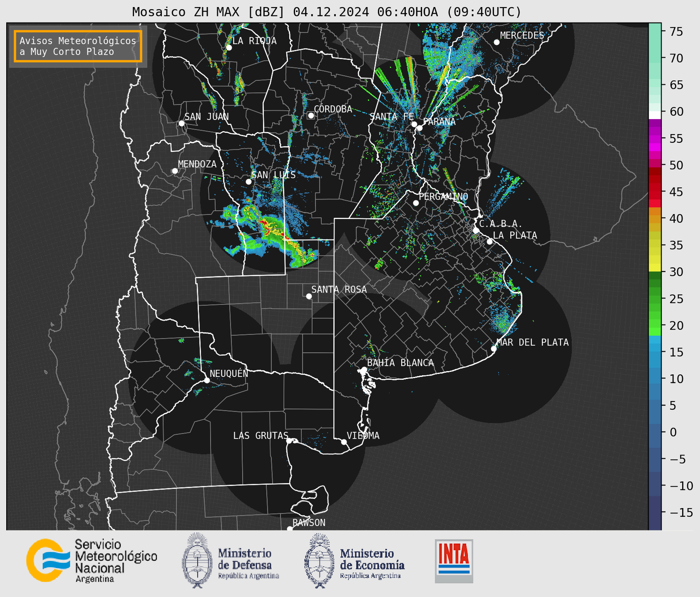This screenshot has width=700, height=597.
Task: Click the intense storm cell south of San Luis
Action: tap(272, 228)
